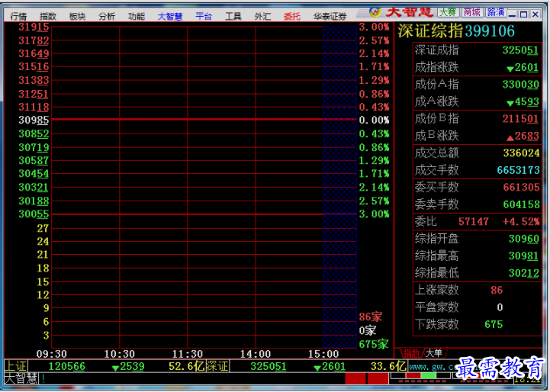Click the red and green indicator bar in status bar
This screenshot has width=550, height=392.
(420, 378)
